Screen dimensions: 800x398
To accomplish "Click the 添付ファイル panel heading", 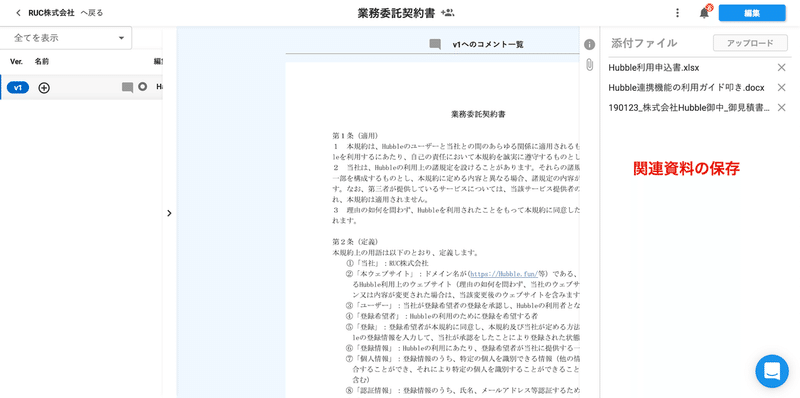I will [x=644, y=43].
